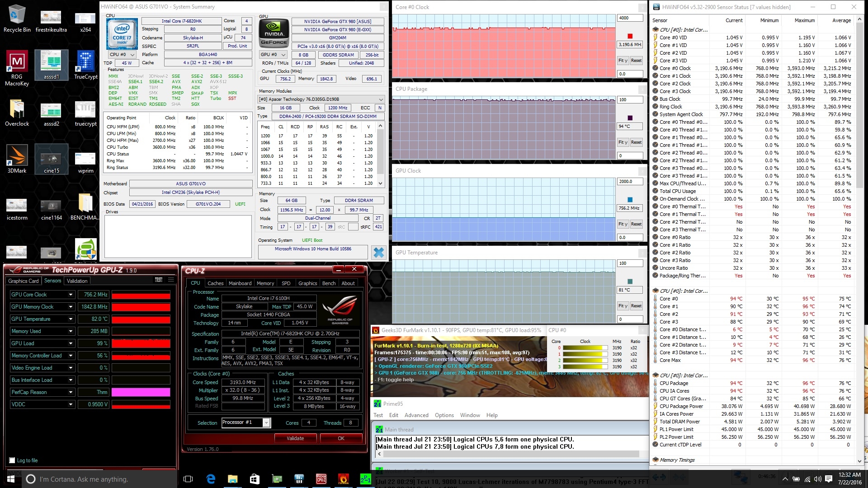
Task: Launch ROG MacroKey from the desktop
Action: [17, 68]
